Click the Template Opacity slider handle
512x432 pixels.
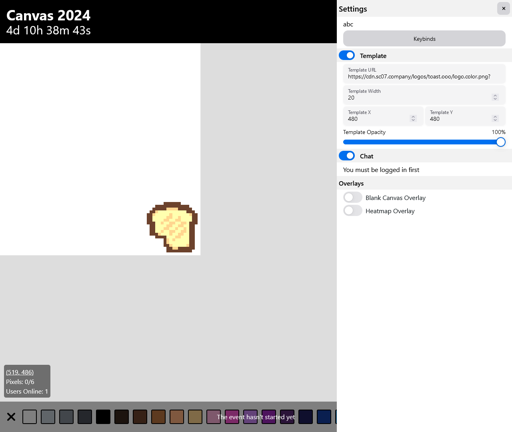[500, 142]
